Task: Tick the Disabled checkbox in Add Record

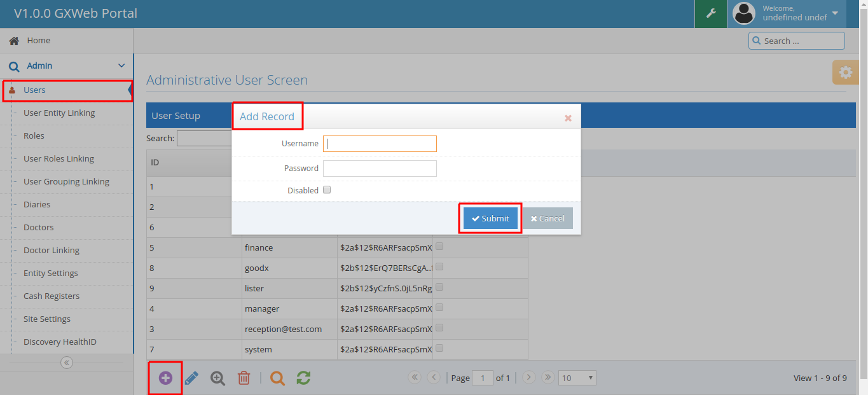Action: click(x=327, y=190)
